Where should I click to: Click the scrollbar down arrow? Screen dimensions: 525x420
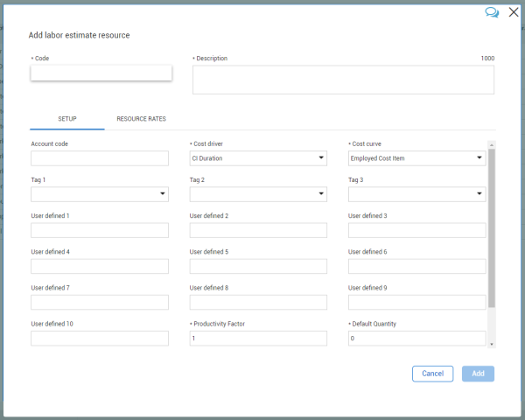click(x=492, y=344)
